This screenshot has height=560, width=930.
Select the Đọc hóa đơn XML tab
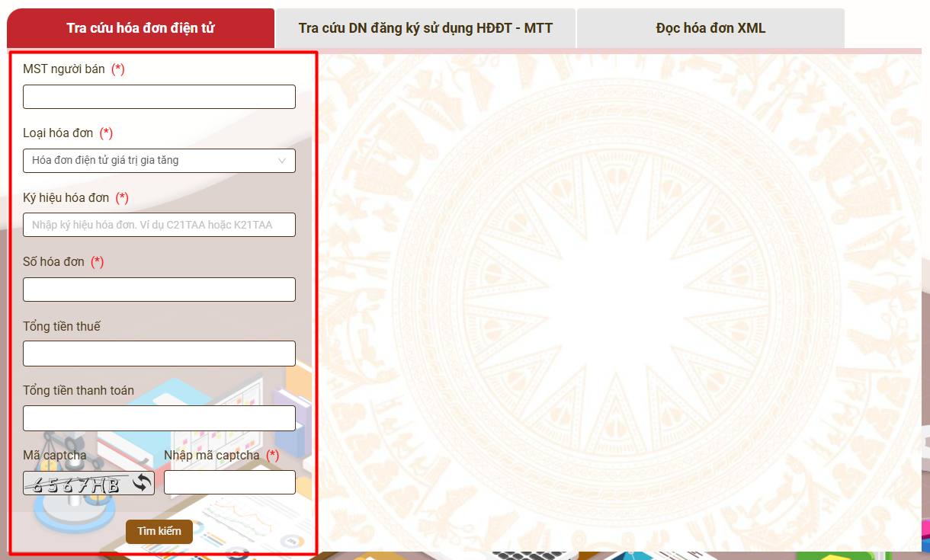[x=710, y=28]
